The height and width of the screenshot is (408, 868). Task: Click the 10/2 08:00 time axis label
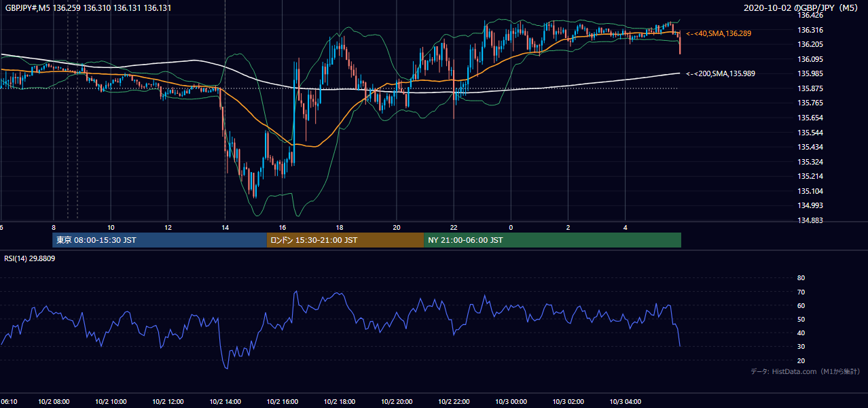click(54, 402)
